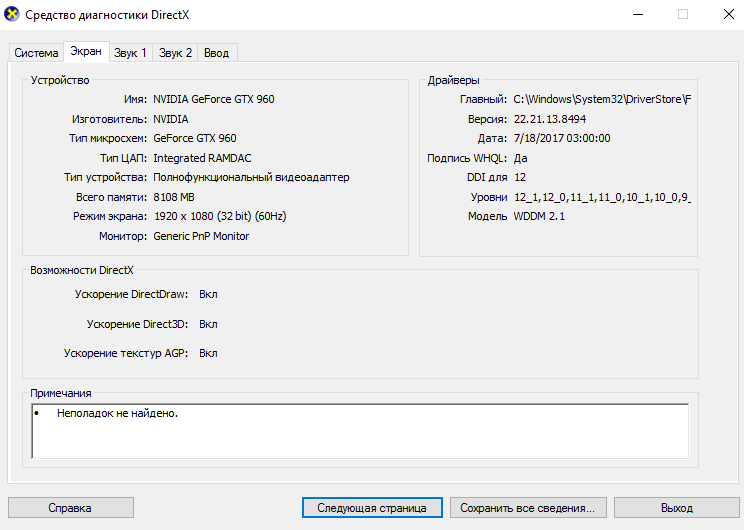
Task: Click the Подпись WHQL label
Action: click(467, 158)
